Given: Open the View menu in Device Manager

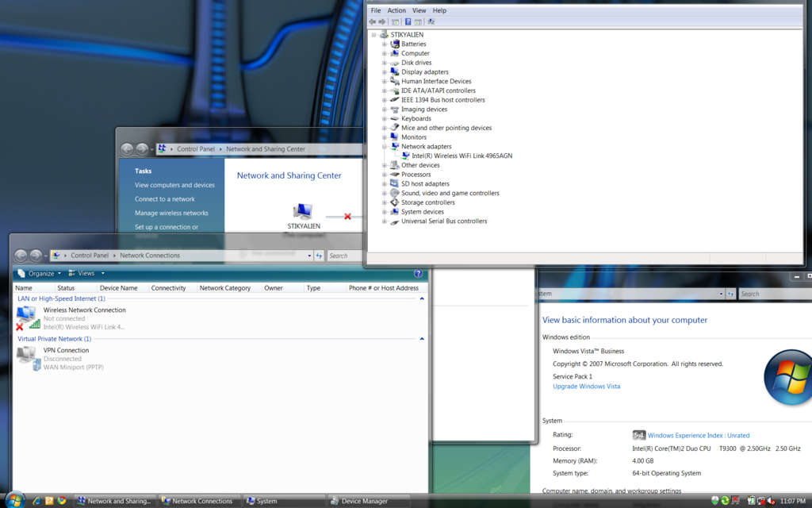Looking at the screenshot, I should pos(419,10).
